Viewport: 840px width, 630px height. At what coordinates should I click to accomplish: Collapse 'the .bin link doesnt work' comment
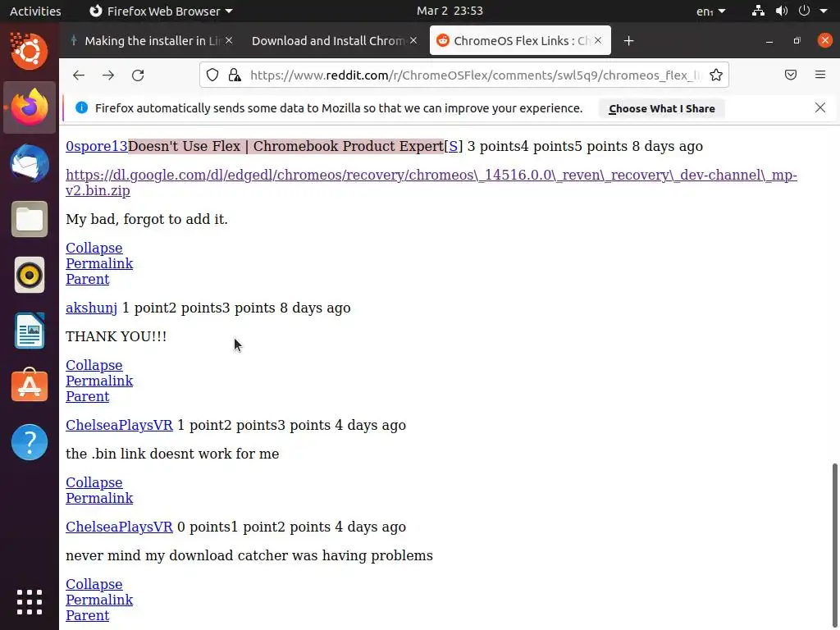tap(94, 482)
